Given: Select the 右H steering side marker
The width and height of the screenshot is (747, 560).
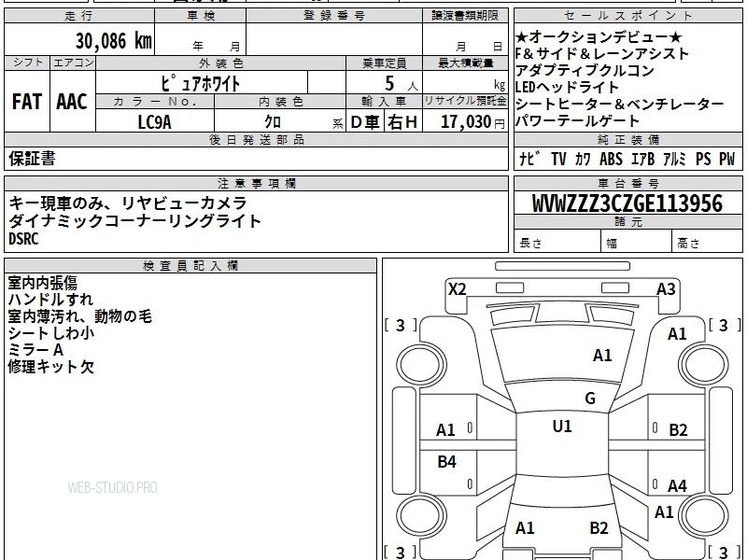Looking at the screenshot, I should [402, 122].
